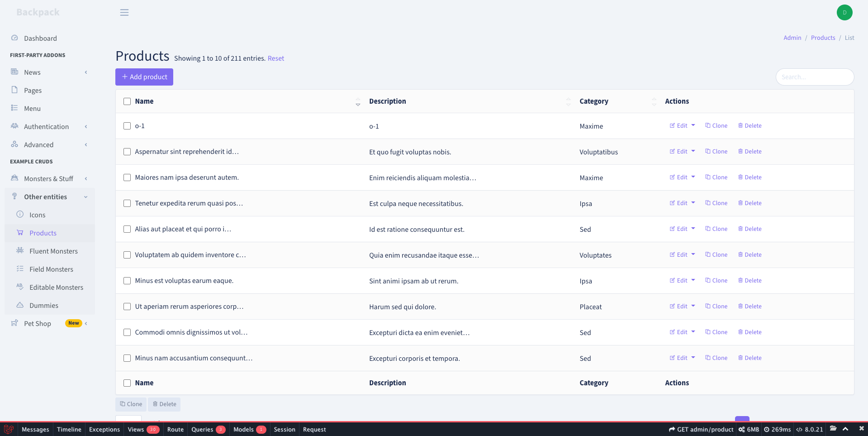Open the user avatar menu
The image size is (868, 436).
844,13
